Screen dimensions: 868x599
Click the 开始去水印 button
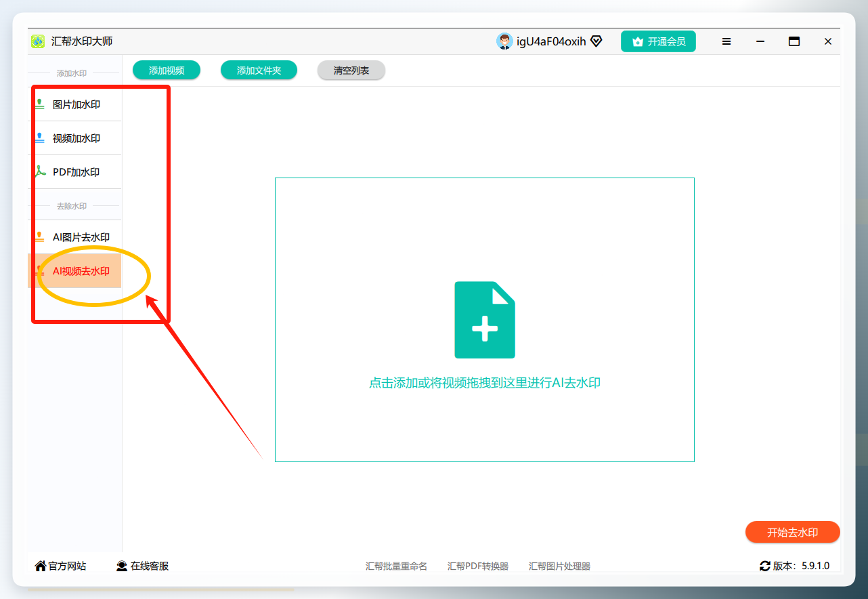click(793, 533)
